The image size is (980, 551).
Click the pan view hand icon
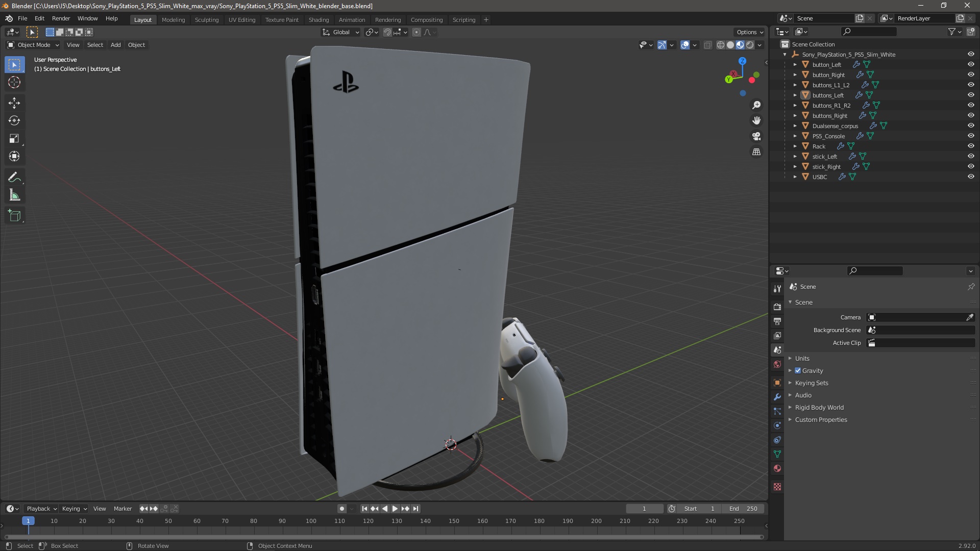pos(756,120)
